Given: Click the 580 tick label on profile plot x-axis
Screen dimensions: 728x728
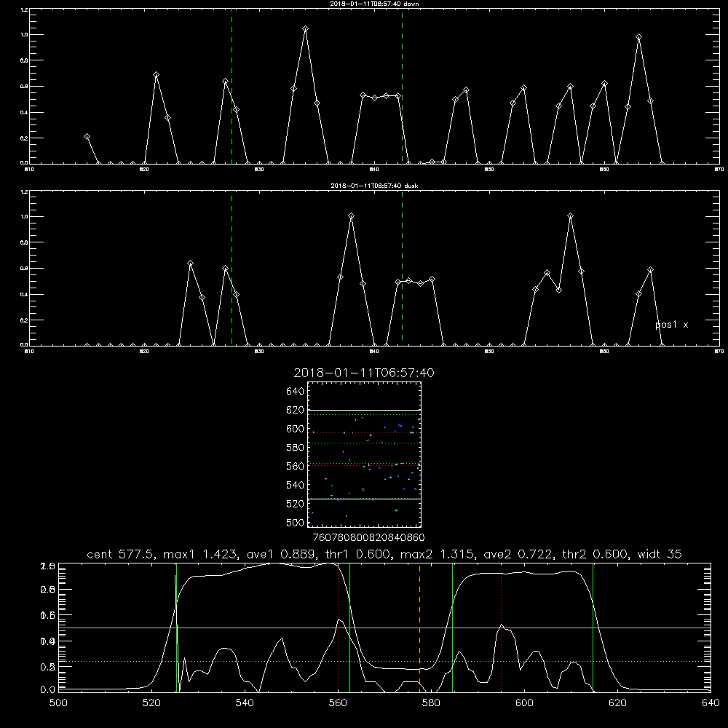Looking at the screenshot, I should coord(431,703).
